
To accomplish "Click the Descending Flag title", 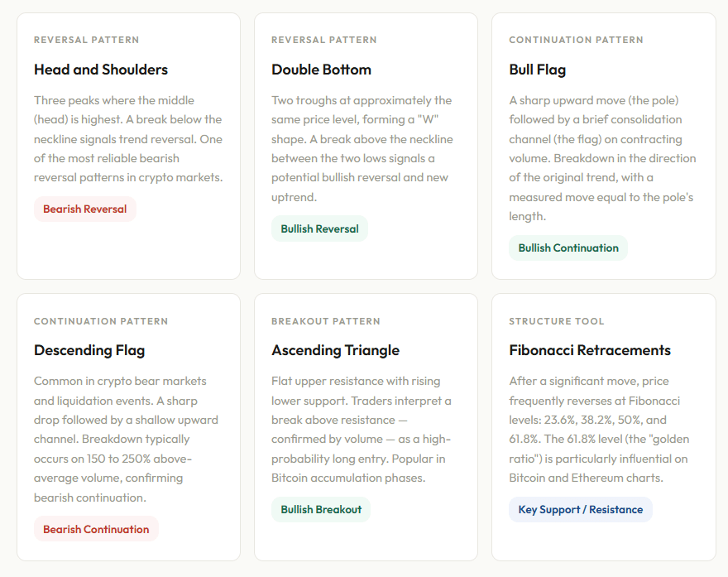I will (89, 350).
